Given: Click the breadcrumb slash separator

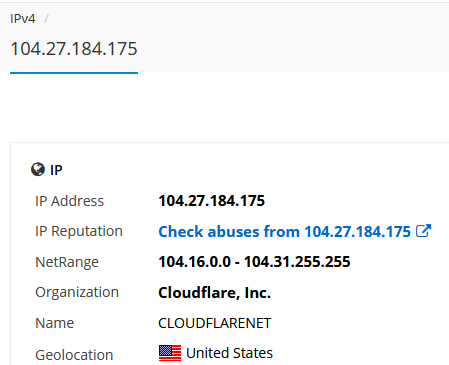Looking at the screenshot, I should click(46, 19).
